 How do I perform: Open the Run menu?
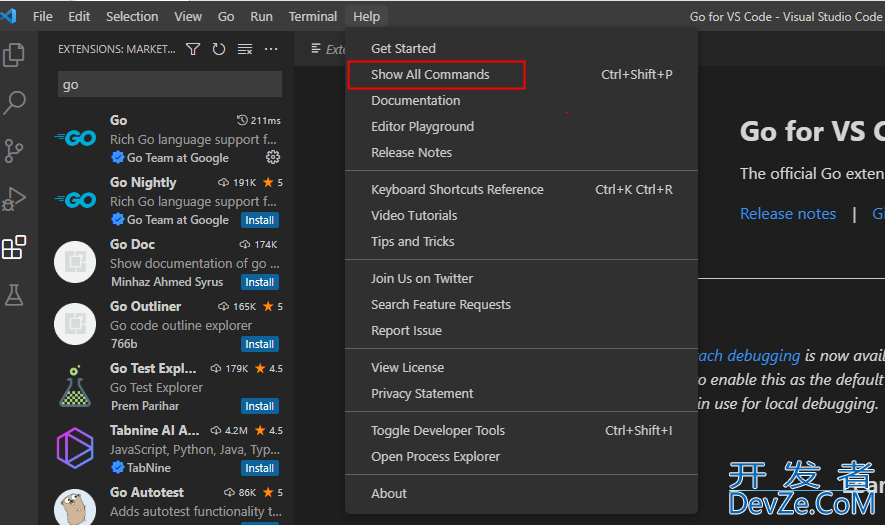coord(261,16)
